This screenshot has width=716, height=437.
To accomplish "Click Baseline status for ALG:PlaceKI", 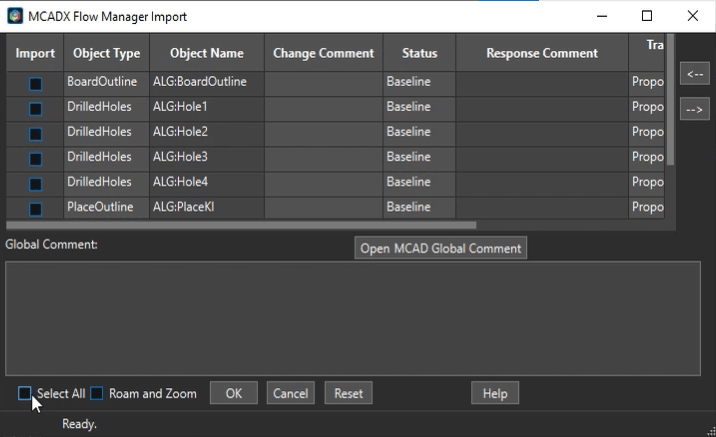I will click(419, 208).
